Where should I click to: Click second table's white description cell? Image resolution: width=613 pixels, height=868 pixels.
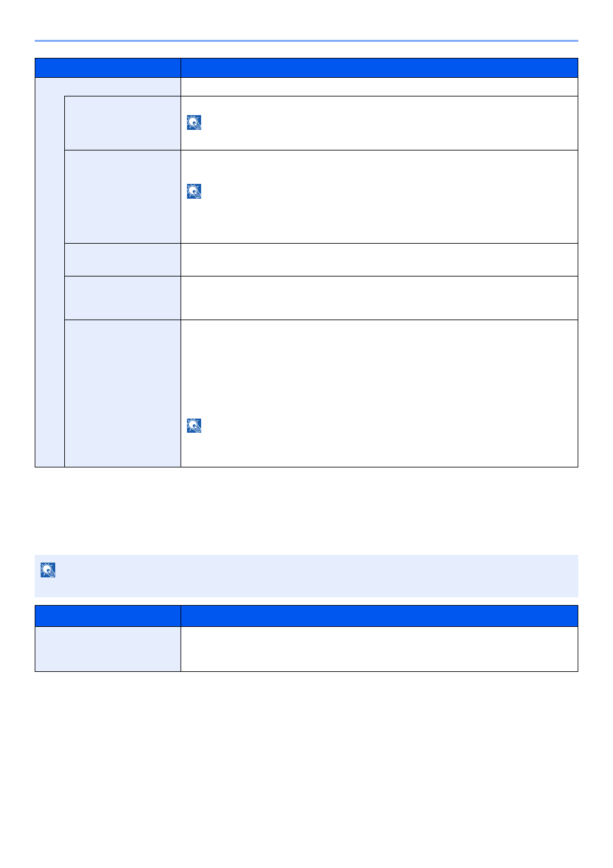pyautogui.click(x=379, y=649)
